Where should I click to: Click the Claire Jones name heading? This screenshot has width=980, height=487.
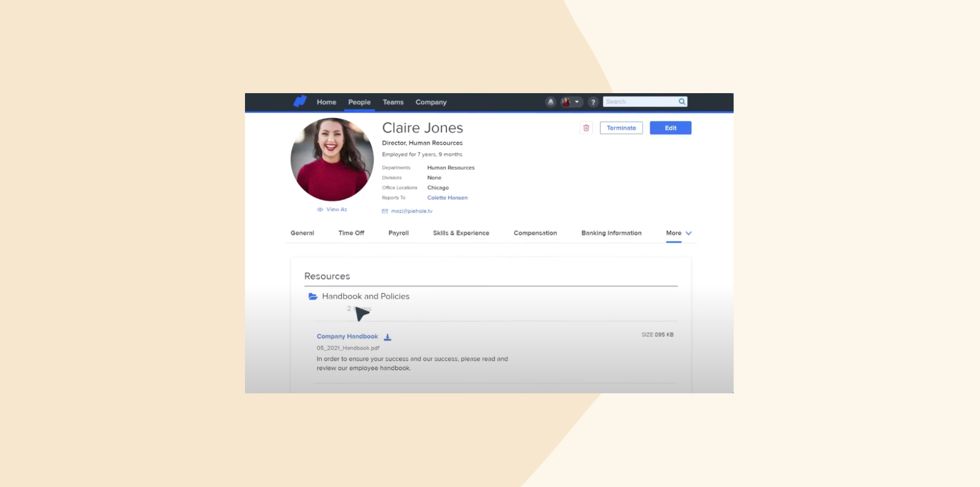point(422,128)
